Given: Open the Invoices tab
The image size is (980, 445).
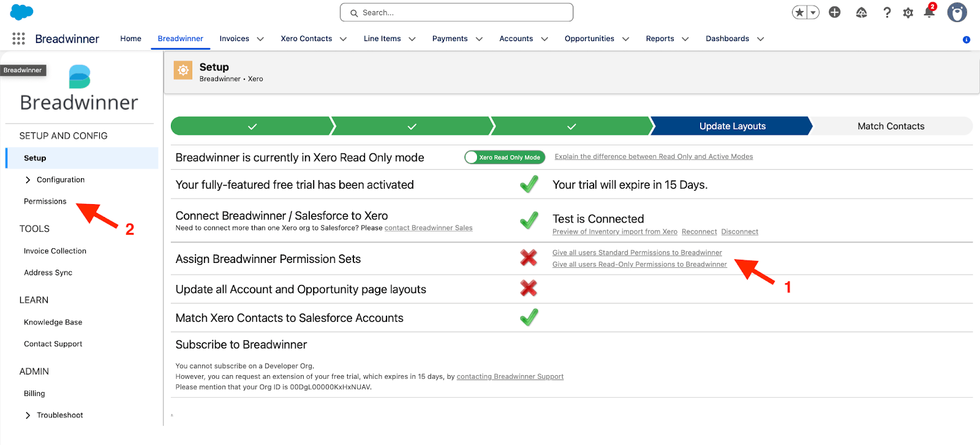Looking at the screenshot, I should (x=234, y=39).
